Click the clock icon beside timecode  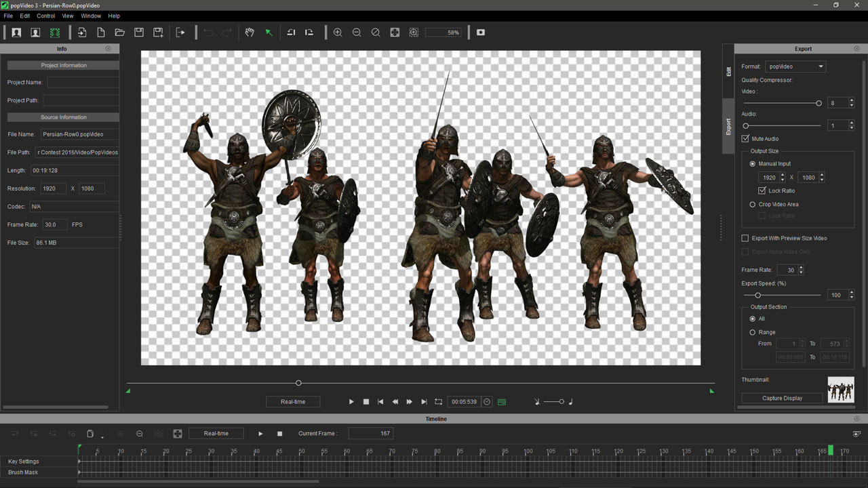coord(487,402)
